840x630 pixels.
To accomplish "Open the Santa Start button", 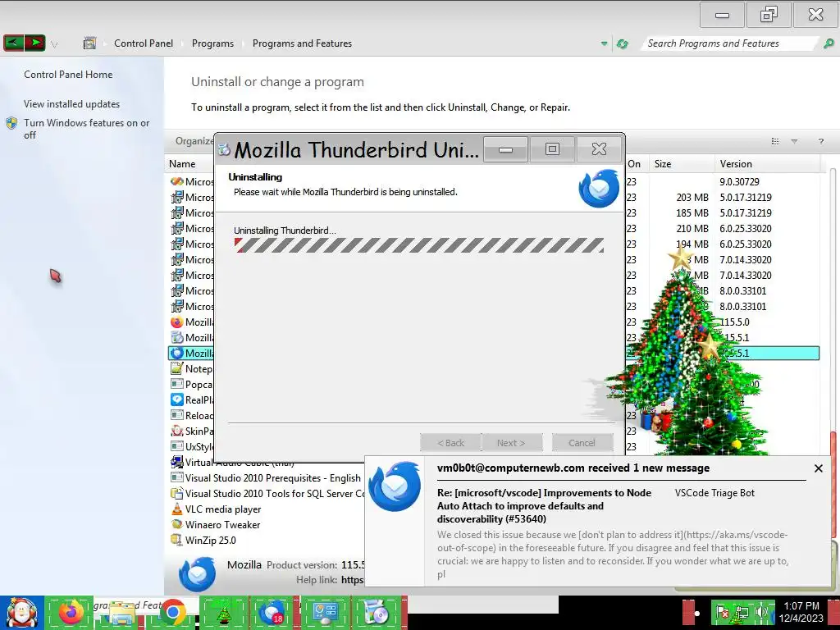I will click(21, 613).
